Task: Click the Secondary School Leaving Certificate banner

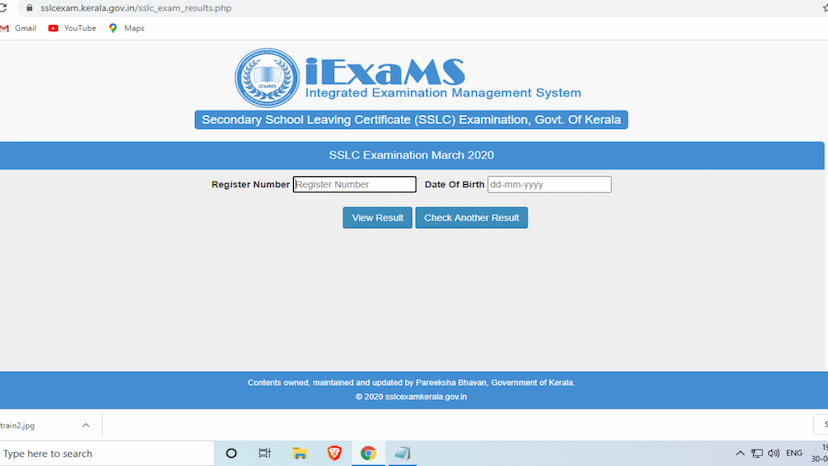Action: 411,120
